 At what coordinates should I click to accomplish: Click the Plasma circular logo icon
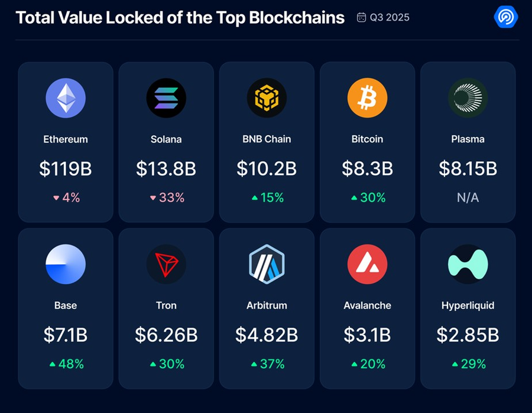[x=468, y=98]
